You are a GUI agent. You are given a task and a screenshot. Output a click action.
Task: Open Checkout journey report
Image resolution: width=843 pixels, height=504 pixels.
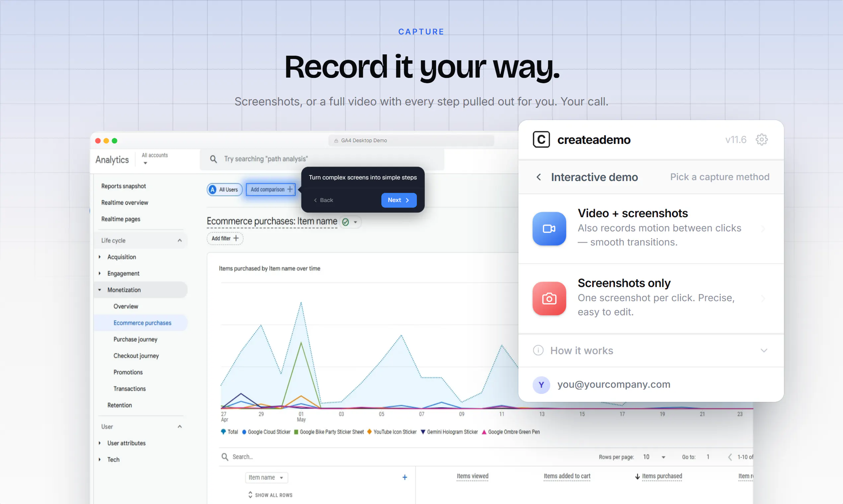pos(136,356)
